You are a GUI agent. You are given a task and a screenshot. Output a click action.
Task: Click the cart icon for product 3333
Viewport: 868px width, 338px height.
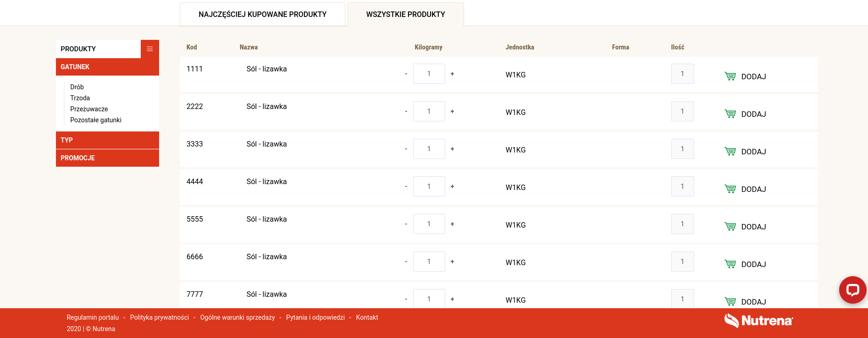(730, 151)
